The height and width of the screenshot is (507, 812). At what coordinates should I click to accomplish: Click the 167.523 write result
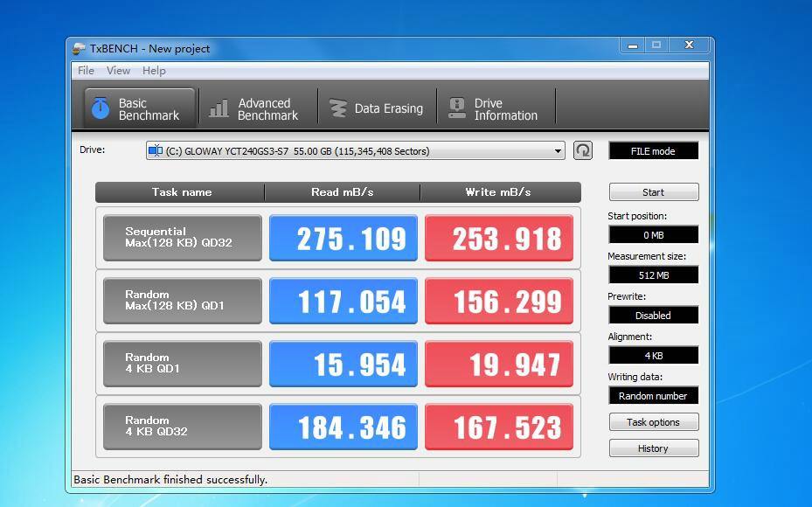pos(499,427)
